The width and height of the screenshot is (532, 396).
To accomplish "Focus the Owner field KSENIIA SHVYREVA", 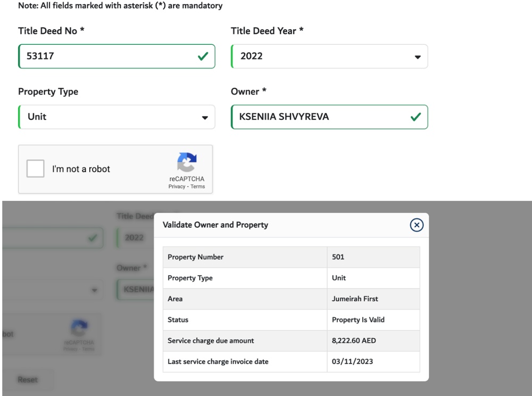I will click(319, 117).
